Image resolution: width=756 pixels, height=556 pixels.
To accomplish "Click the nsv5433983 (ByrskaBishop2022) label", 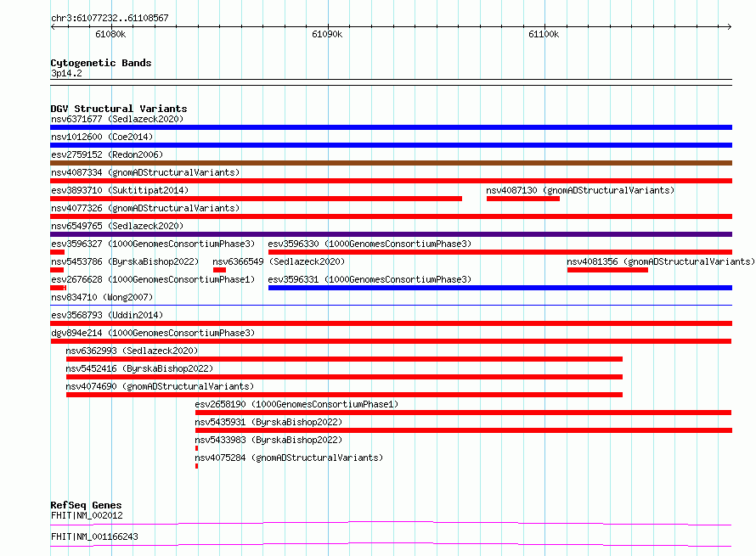I will click(x=268, y=440).
